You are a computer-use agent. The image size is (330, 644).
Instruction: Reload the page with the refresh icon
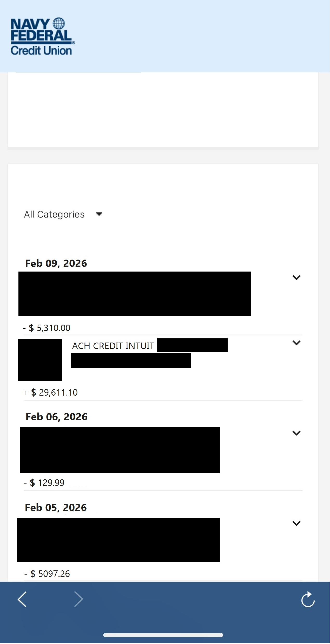click(308, 599)
